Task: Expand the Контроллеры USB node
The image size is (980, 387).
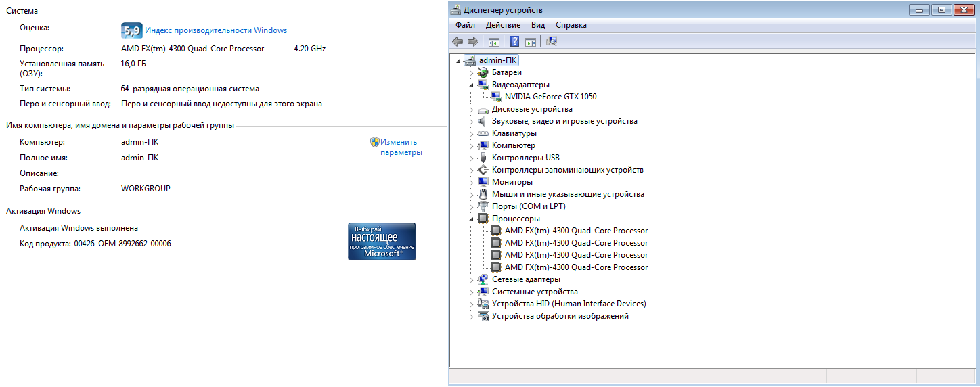Action: point(471,158)
